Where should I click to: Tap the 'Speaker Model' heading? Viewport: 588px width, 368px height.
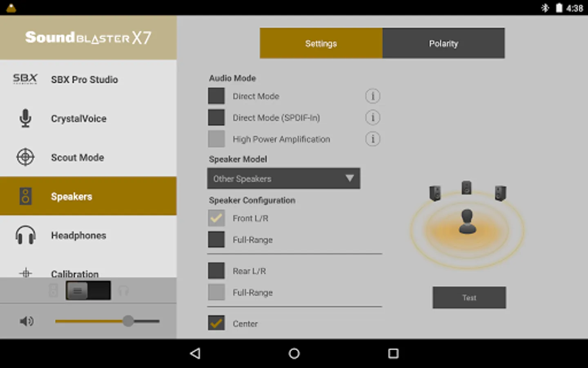[238, 159]
